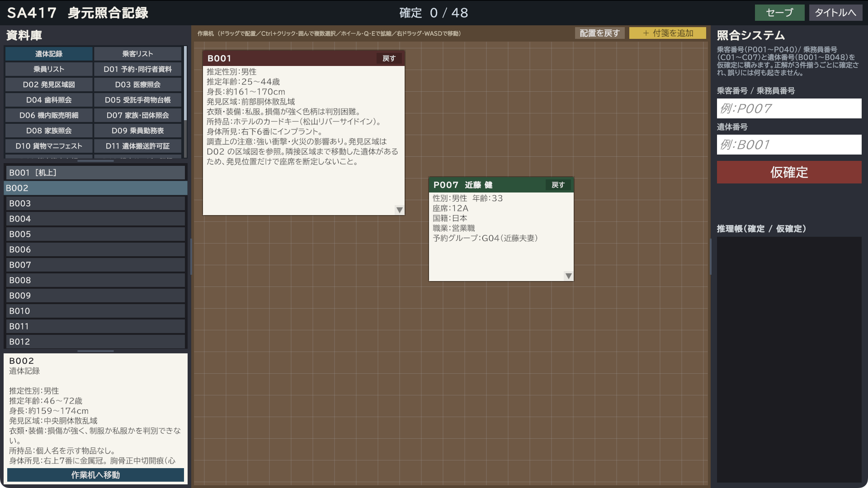Select B005 row in the list
This screenshot has height=488, width=868.
pos(95,234)
